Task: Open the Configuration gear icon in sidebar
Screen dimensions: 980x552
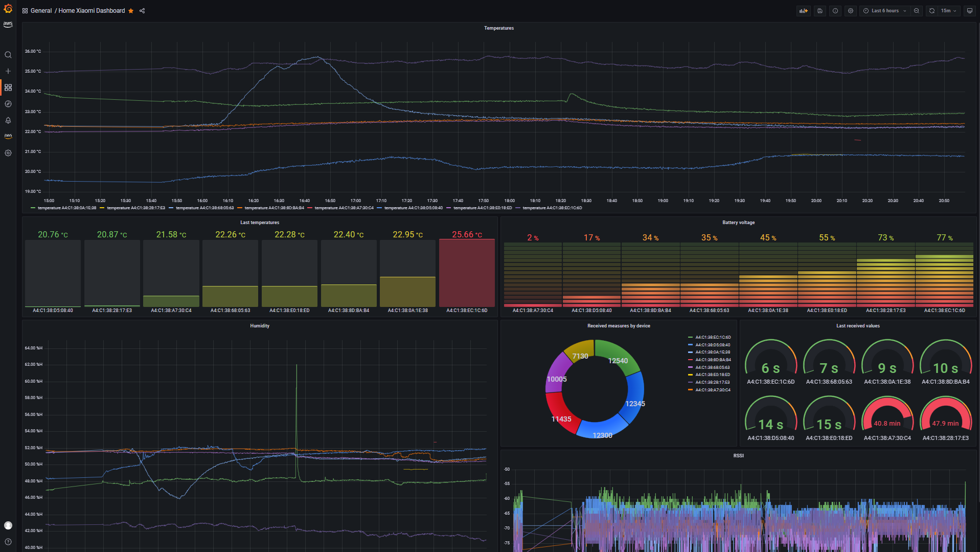Action: tap(8, 153)
